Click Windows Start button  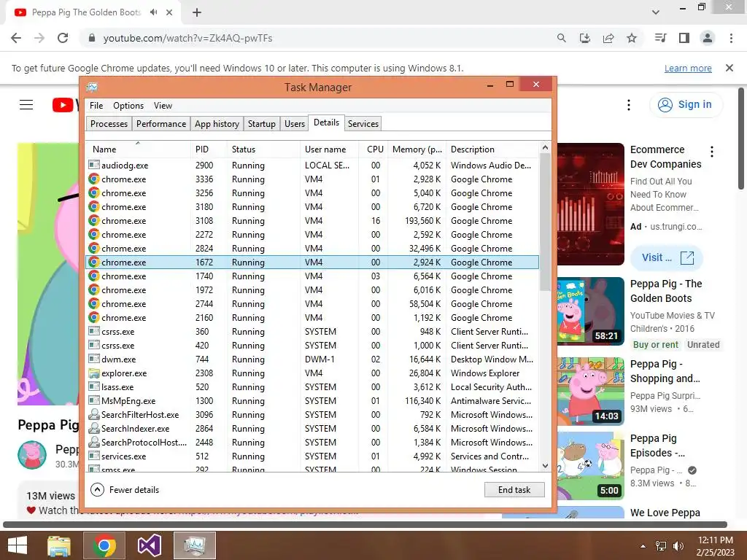[18, 545]
